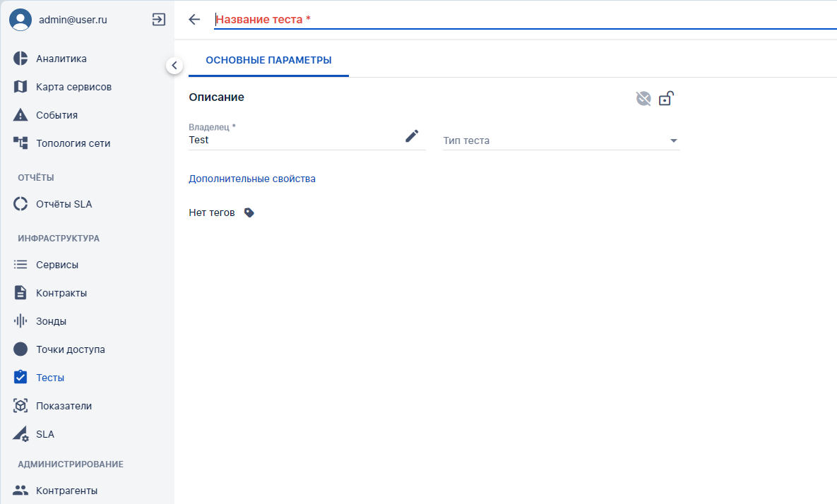Click the События warning triangle icon
The height and width of the screenshot is (504, 837).
tap(20, 115)
